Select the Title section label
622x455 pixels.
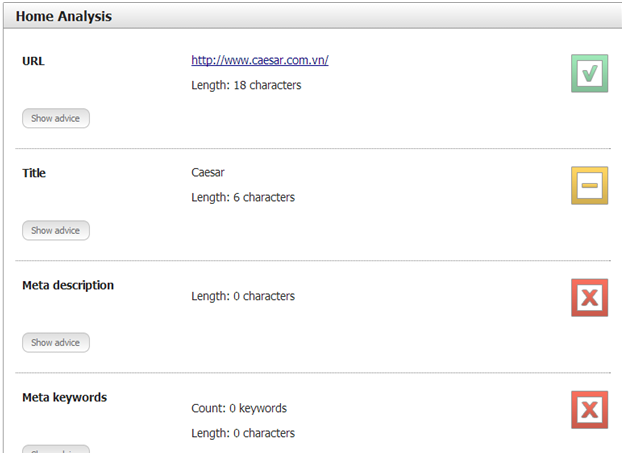[34, 173]
